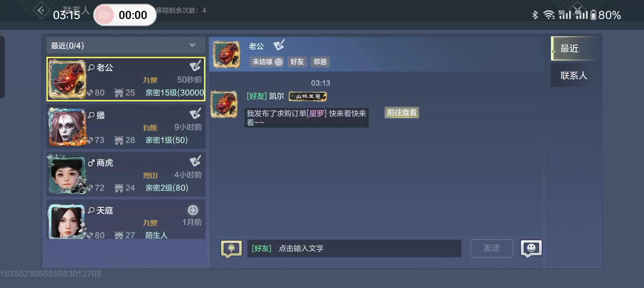Image resolution: width=644 pixels, height=288 pixels.
Task: Click the 好友 tag in chat header
Action: 297,62
